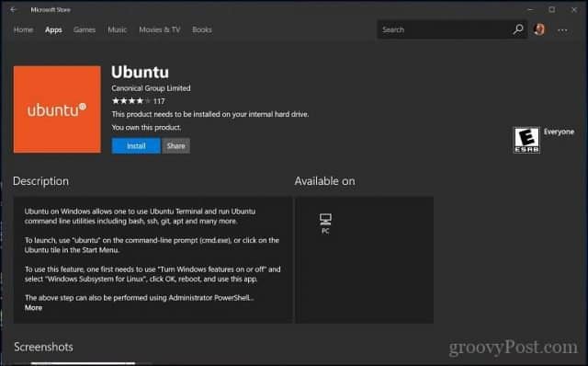Expand description with More link
Viewport: 588px width, 366px height.
click(33, 308)
